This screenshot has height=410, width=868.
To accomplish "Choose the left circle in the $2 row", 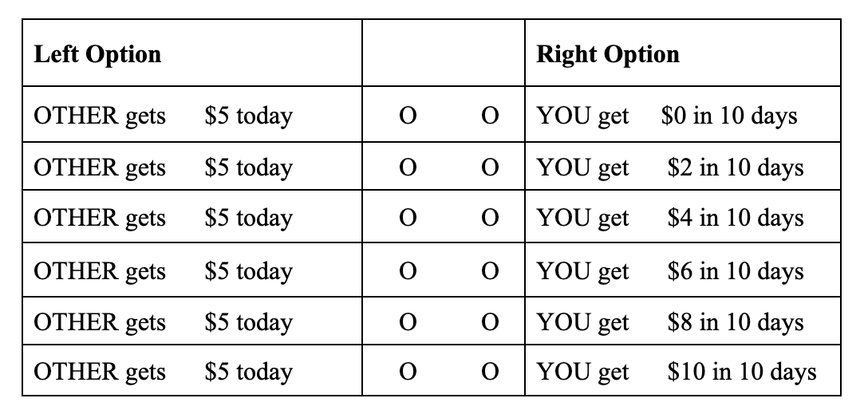I will point(408,168).
